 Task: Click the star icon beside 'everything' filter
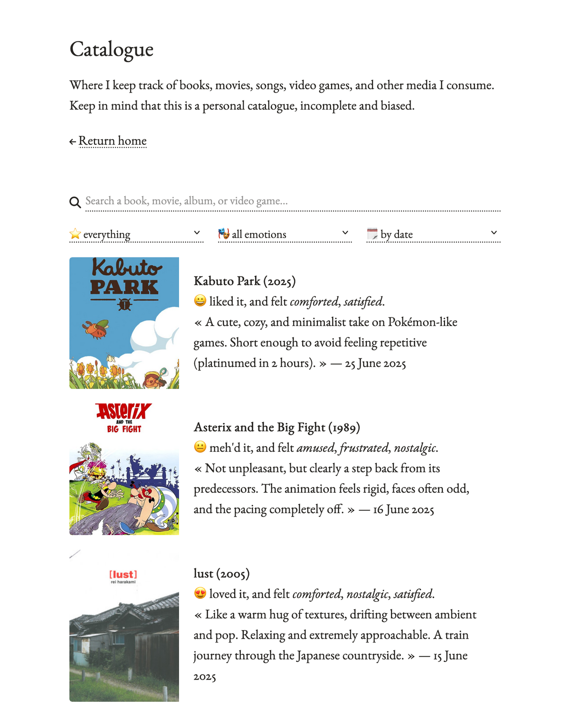[x=76, y=233]
